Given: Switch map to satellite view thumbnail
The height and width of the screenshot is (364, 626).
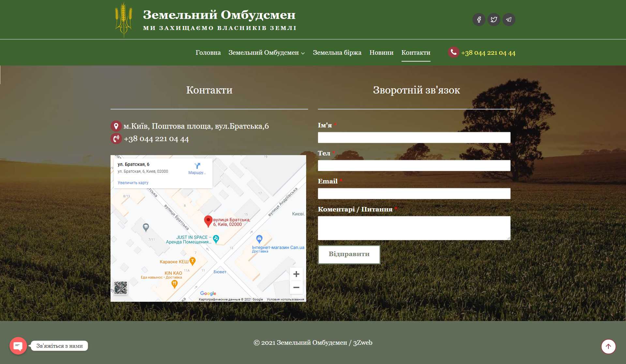Looking at the screenshot, I should [120, 288].
